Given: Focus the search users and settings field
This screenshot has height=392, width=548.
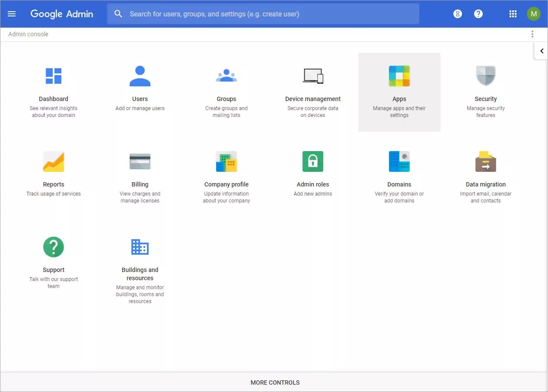Looking at the screenshot, I should point(263,14).
